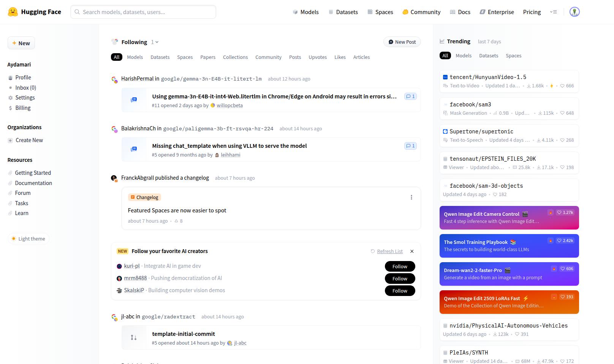
Task: Click the New button in sidebar
Action: click(x=21, y=43)
